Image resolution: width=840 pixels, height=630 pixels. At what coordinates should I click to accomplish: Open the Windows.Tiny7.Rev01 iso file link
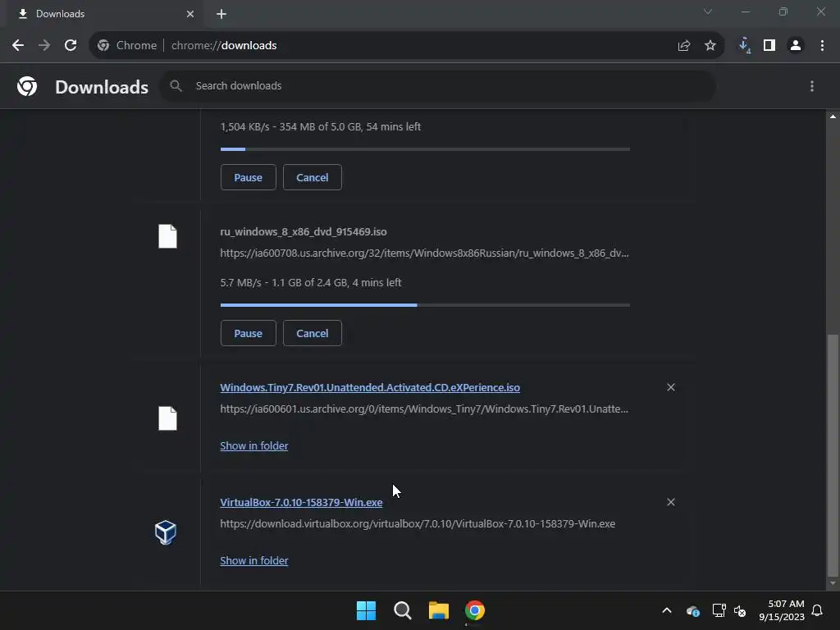(x=370, y=387)
